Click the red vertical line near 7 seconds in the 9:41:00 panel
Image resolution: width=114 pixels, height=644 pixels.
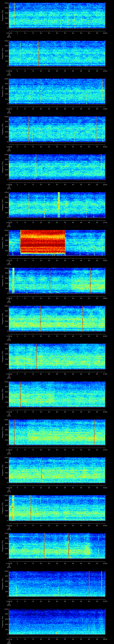(20, 394)
